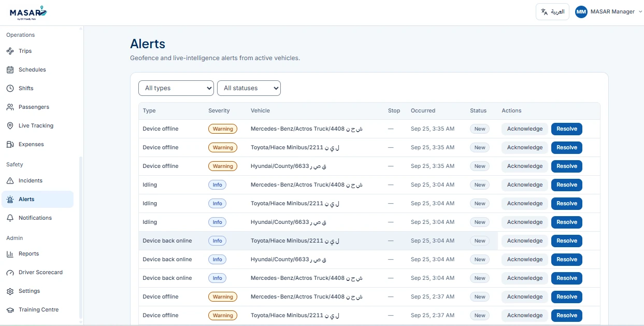644x326 pixels.
Task: Click the Severity column header
Action: coord(219,110)
